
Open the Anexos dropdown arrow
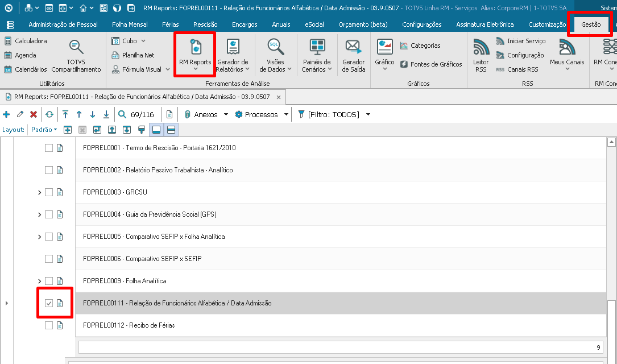click(x=226, y=114)
